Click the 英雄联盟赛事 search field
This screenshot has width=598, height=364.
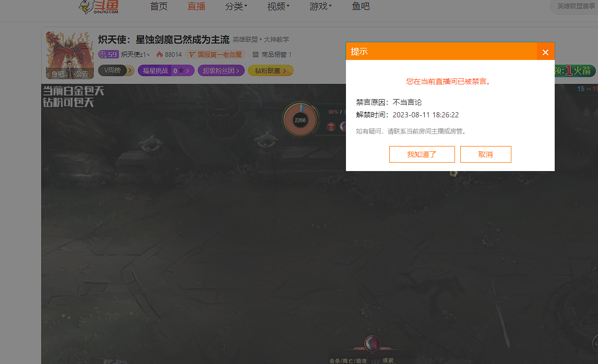(x=574, y=6)
